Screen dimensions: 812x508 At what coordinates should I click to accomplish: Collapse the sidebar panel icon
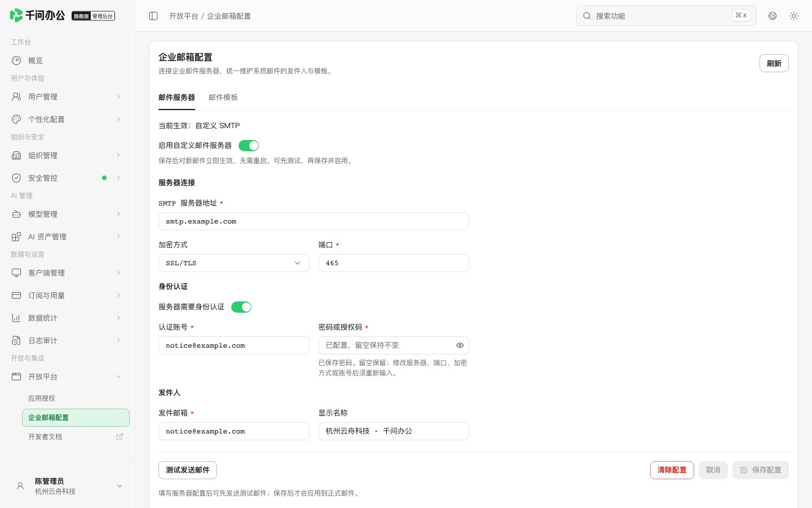[x=153, y=16]
